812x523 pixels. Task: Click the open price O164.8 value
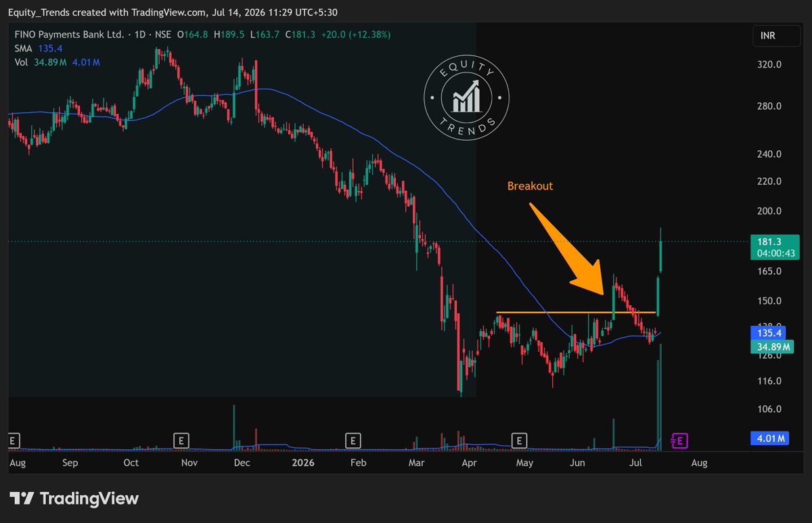pos(192,35)
